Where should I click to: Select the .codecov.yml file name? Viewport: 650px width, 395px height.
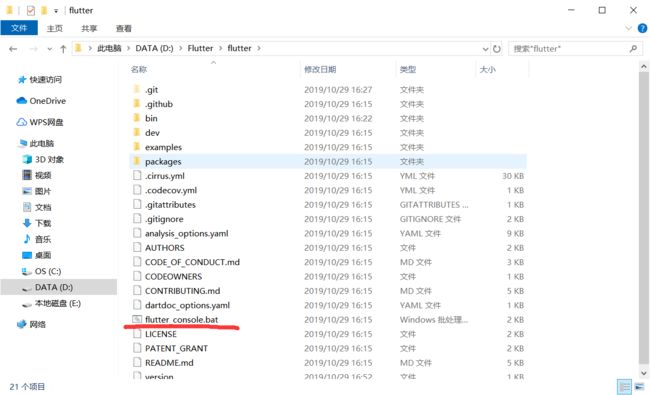point(171,190)
